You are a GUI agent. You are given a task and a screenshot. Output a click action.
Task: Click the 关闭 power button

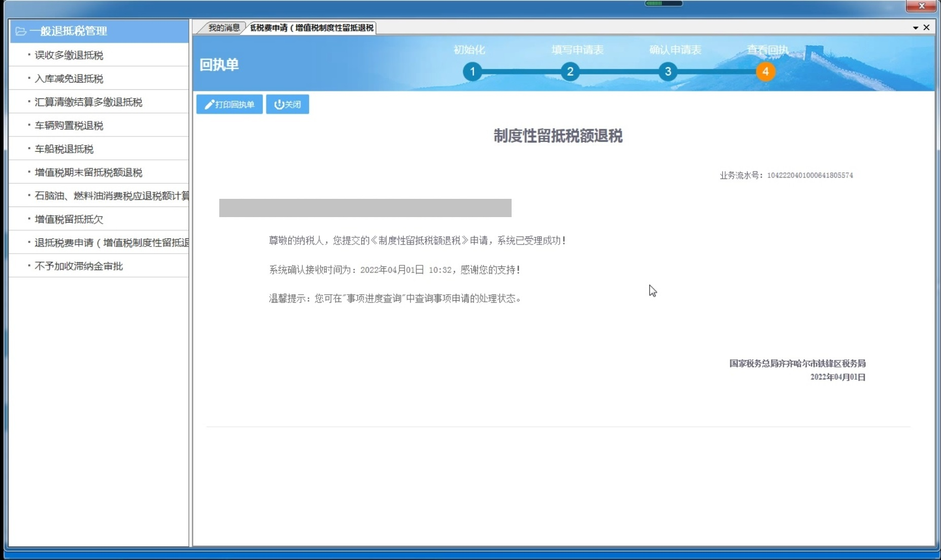pos(287,104)
